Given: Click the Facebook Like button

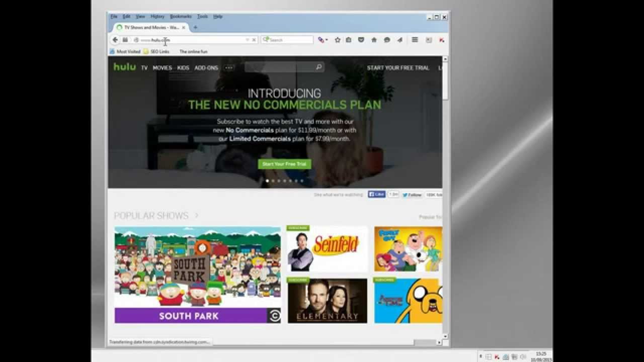Looking at the screenshot, I should tap(377, 195).
